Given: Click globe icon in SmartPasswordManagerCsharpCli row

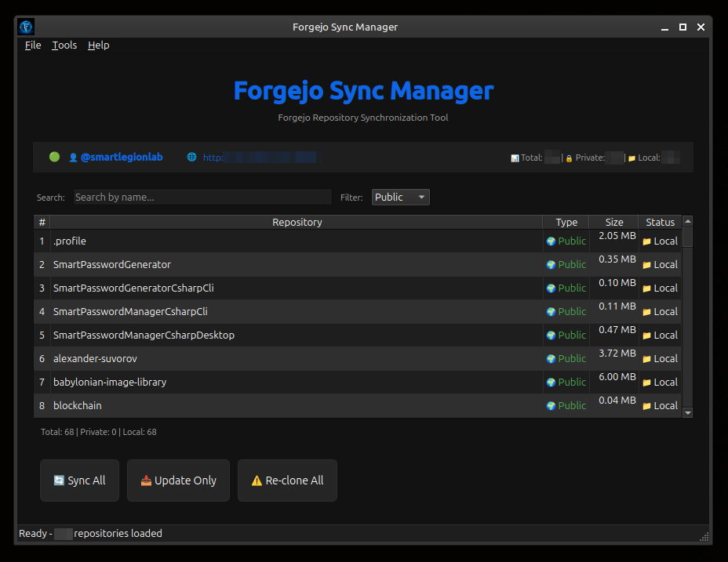Looking at the screenshot, I should click(551, 312).
